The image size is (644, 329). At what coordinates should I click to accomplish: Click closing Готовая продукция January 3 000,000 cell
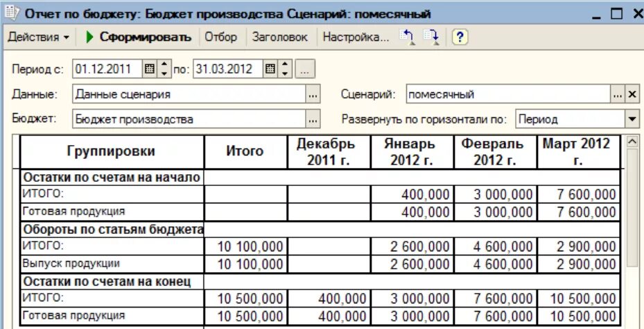tap(412, 316)
